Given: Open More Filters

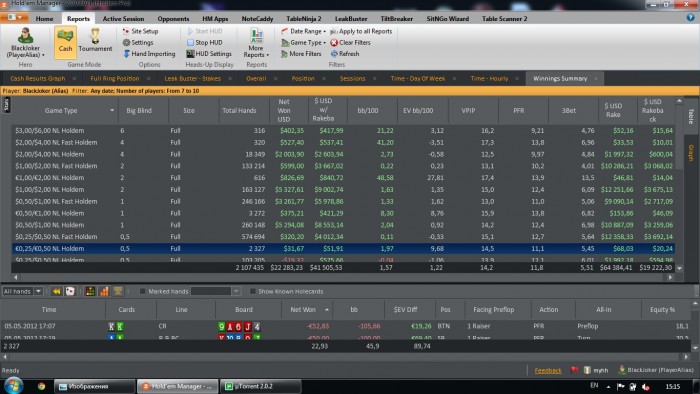Looking at the screenshot, I should click(x=301, y=54).
